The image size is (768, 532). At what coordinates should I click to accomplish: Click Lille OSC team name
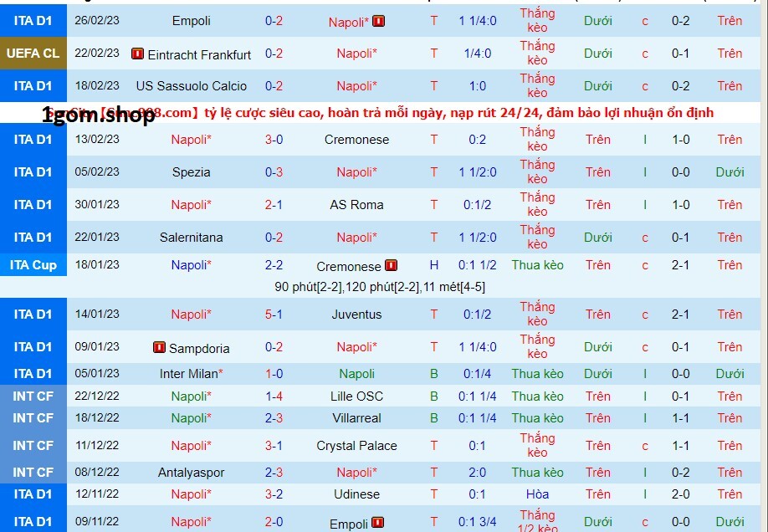pos(356,396)
